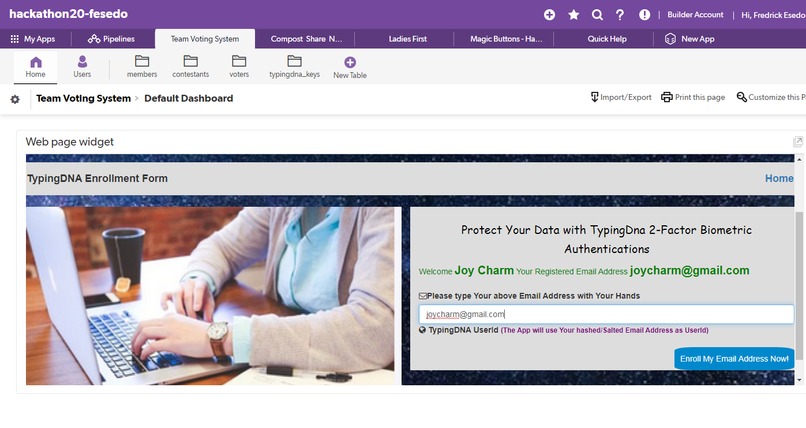Click the Home link in enrollment form
The height and width of the screenshot is (428, 806).
pyautogui.click(x=779, y=178)
